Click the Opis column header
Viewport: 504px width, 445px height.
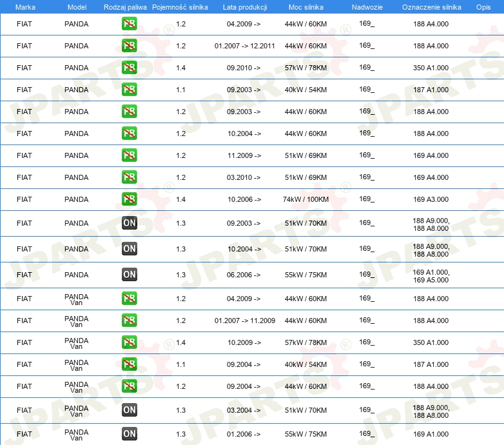[483, 7]
